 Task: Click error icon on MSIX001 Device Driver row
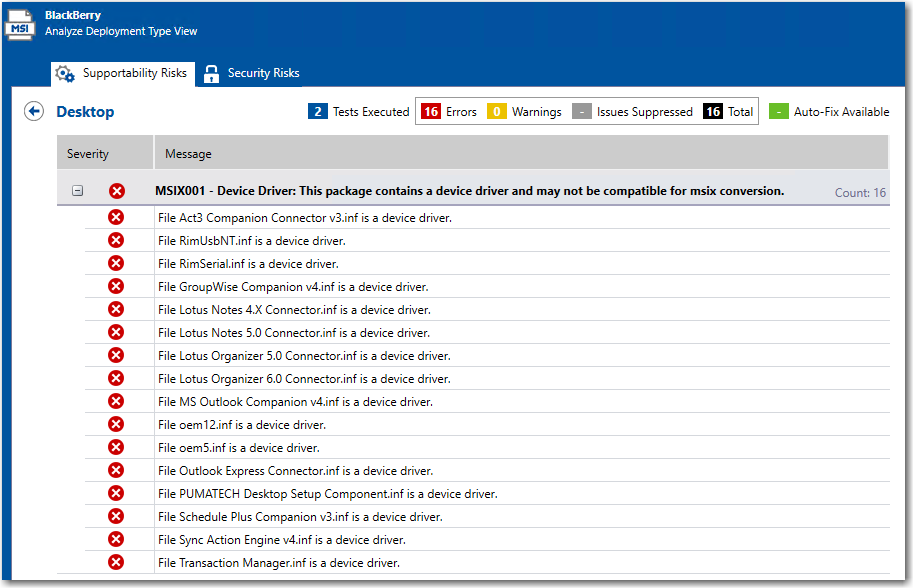tap(117, 191)
